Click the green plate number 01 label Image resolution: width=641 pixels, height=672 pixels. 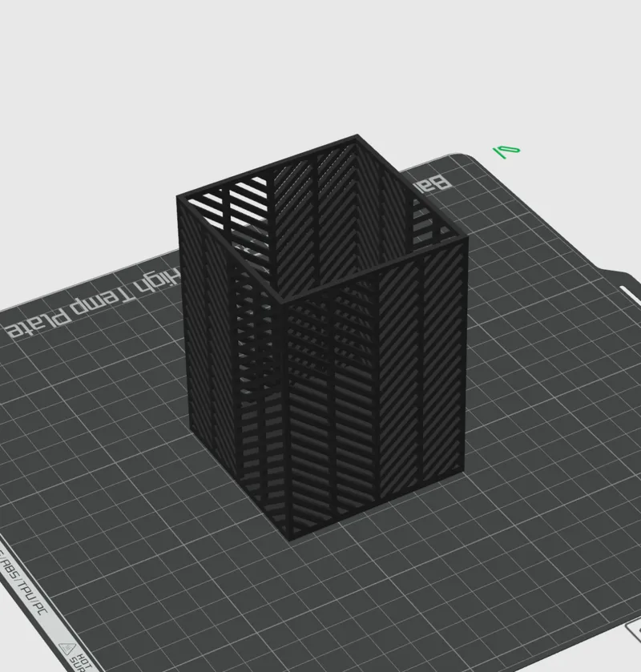(x=506, y=151)
